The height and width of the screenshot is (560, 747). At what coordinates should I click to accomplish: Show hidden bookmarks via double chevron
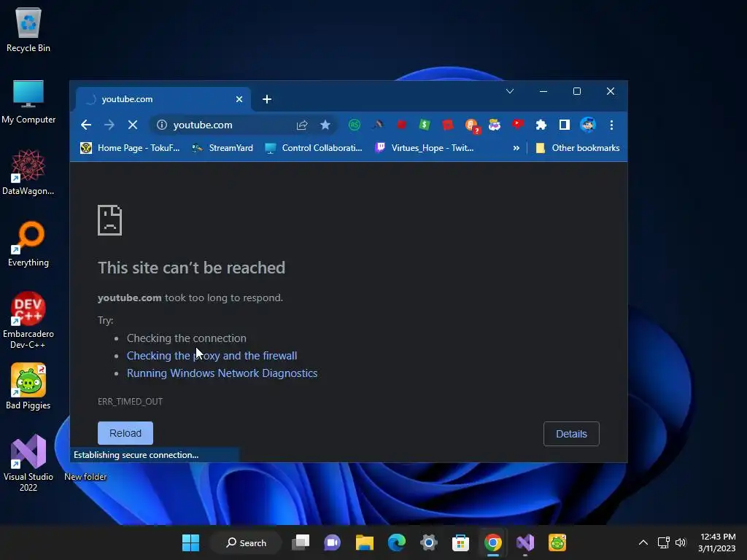[516, 148]
